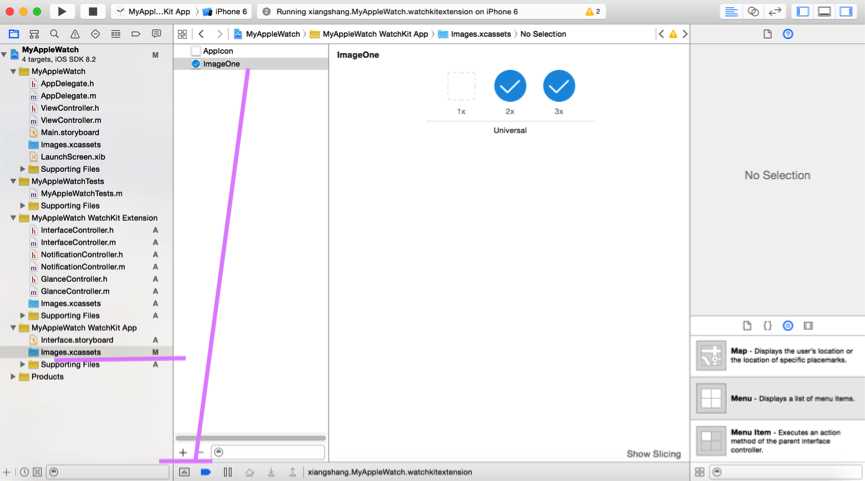This screenshot has height=481, width=865.
Task: Show the Object library
Action: pos(788,326)
